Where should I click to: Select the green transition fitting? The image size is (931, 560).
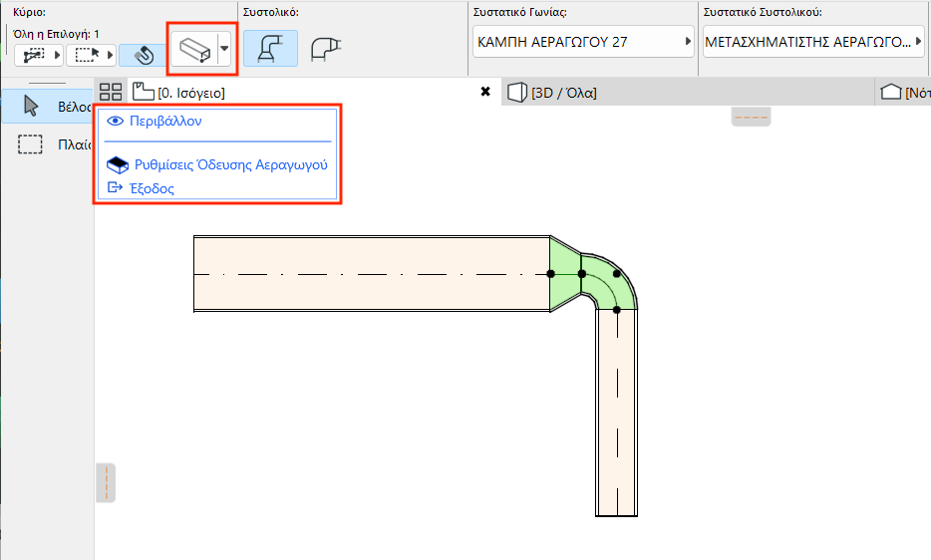pos(564,274)
